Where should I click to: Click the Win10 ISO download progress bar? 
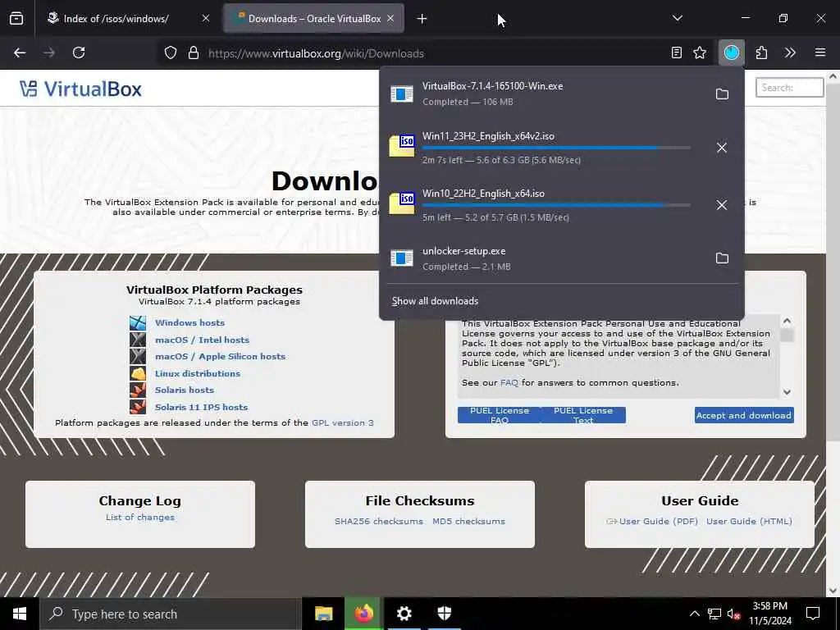point(556,205)
